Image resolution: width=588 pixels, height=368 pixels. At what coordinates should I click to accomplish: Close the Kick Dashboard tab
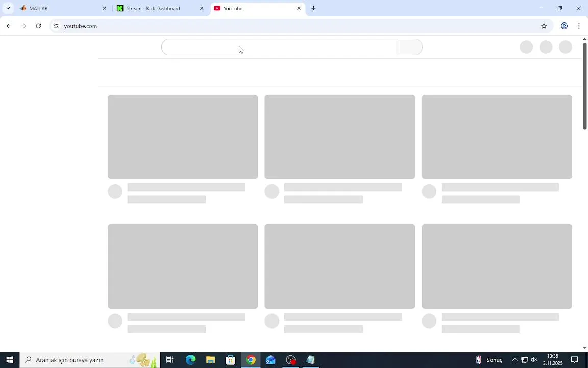(x=202, y=8)
